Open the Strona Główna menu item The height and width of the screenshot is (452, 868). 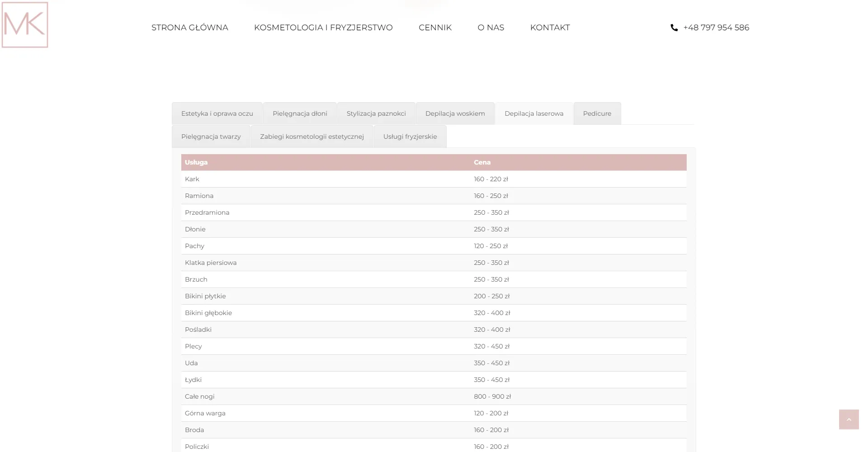click(x=189, y=28)
